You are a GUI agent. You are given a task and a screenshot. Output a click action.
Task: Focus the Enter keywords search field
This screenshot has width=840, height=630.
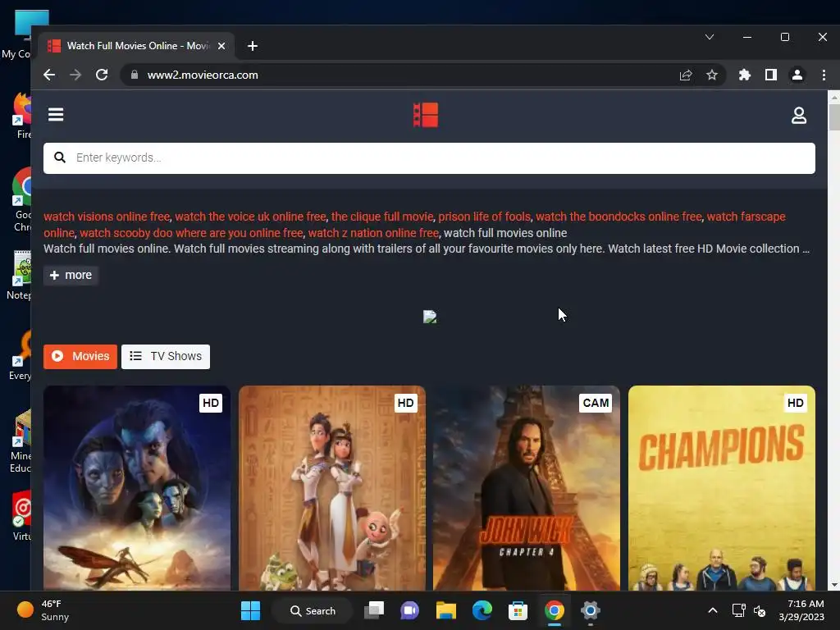(429, 158)
